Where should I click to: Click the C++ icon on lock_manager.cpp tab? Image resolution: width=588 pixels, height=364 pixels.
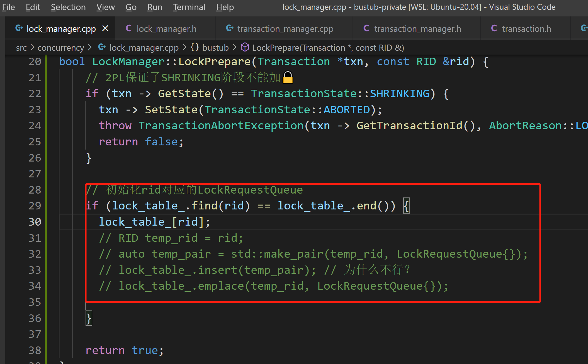[x=19, y=28]
